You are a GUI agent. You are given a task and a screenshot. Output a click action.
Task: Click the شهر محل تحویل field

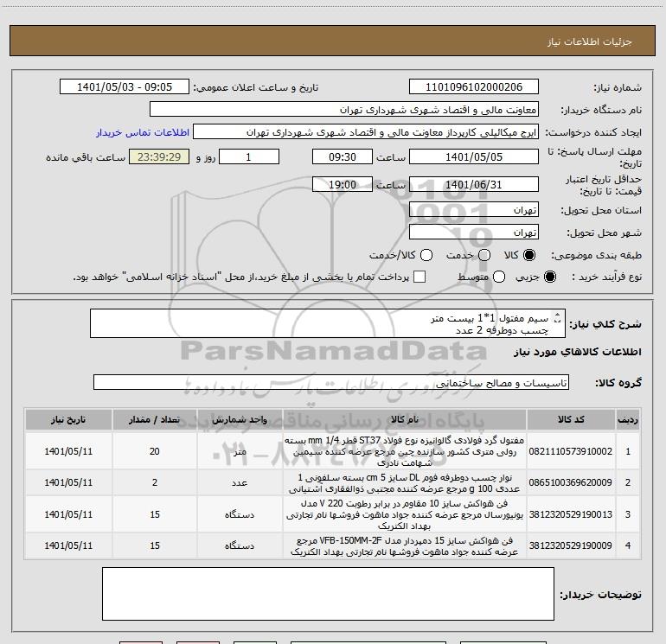[474, 233]
